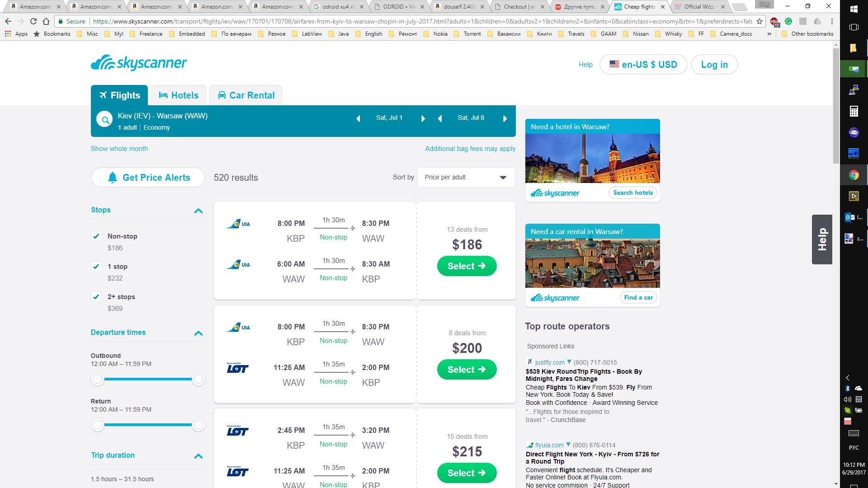Open the Car Rental tab

pos(246,95)
